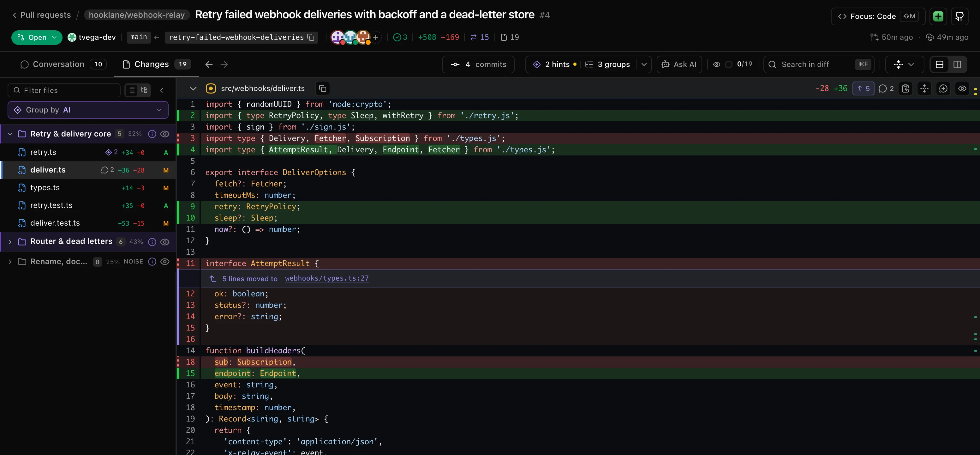
Task: Open the collapse options dropdown
Action: pos(904,64)
